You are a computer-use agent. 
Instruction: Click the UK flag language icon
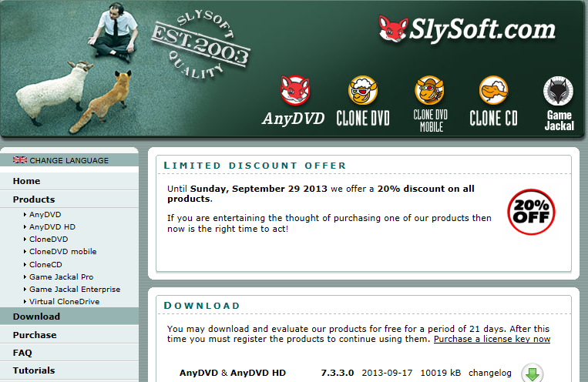pos(20,160)
